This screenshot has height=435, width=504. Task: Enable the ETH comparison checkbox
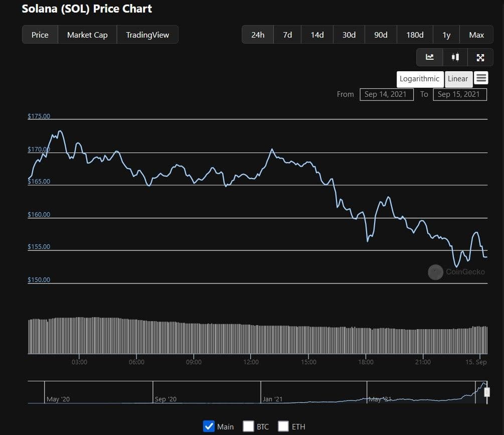tap(283, 426)
